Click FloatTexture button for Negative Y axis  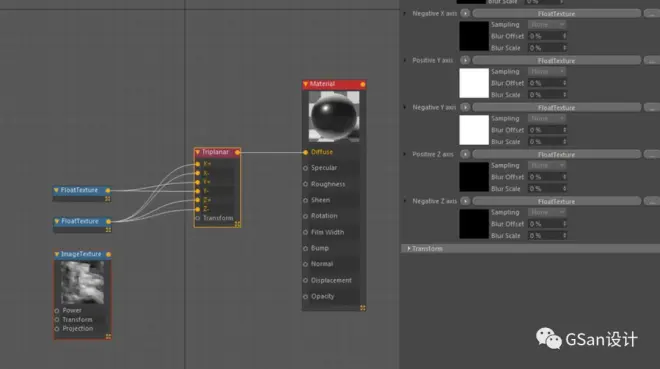click(556, 108)
